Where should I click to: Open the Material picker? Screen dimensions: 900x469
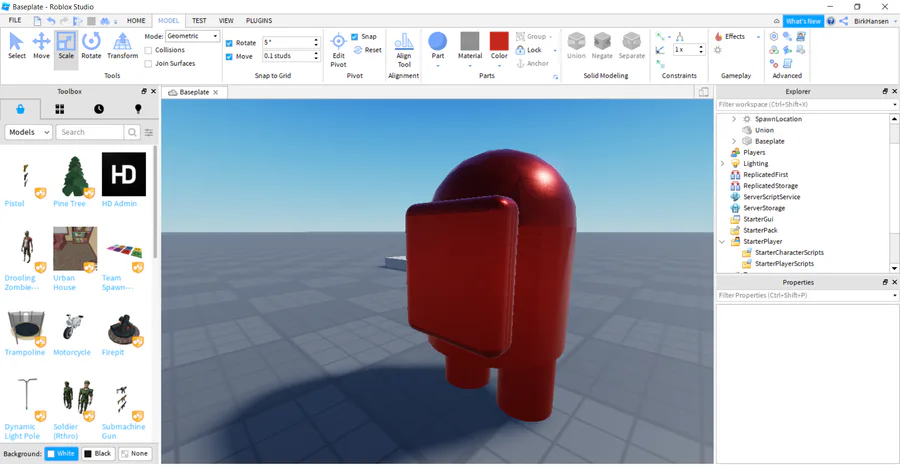470,46
